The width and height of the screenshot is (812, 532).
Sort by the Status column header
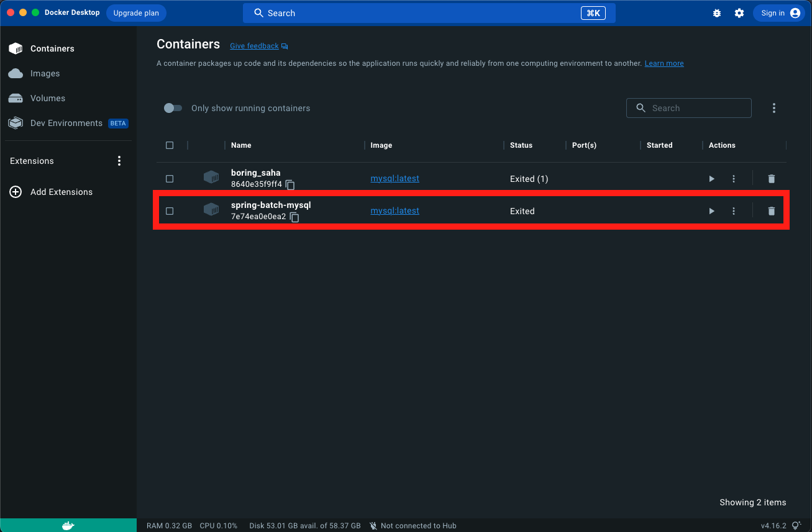point(521,145)
